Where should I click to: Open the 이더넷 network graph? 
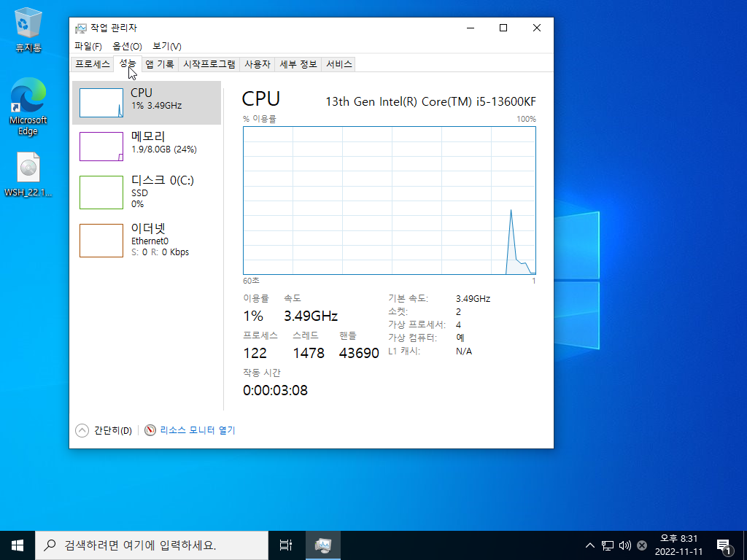tap(147, 240)
